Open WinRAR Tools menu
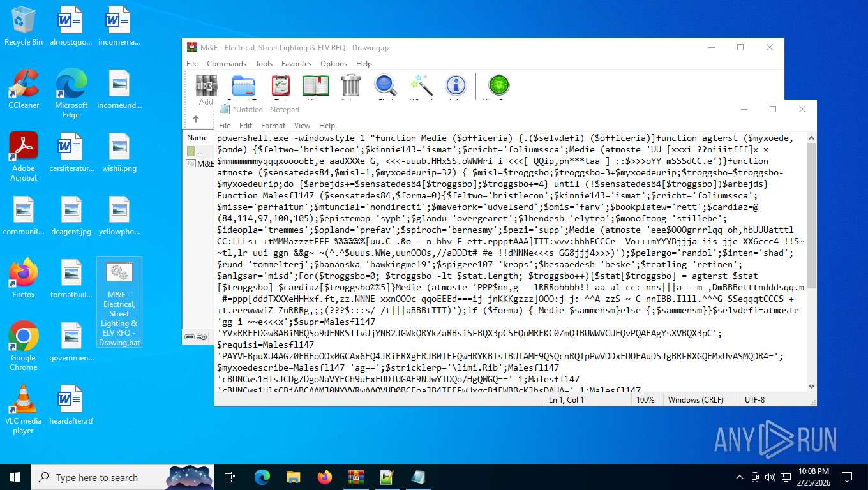 click(264, 64)
